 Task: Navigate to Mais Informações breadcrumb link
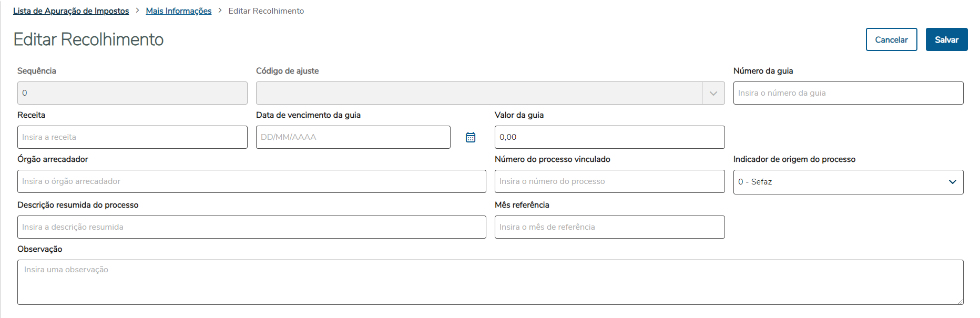[179, 11]
